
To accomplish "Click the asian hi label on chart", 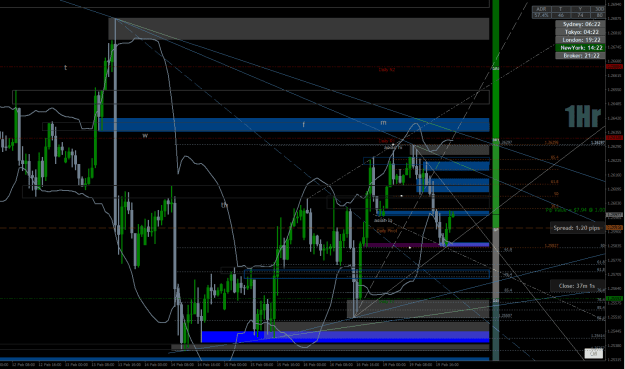I will [393, 147].
